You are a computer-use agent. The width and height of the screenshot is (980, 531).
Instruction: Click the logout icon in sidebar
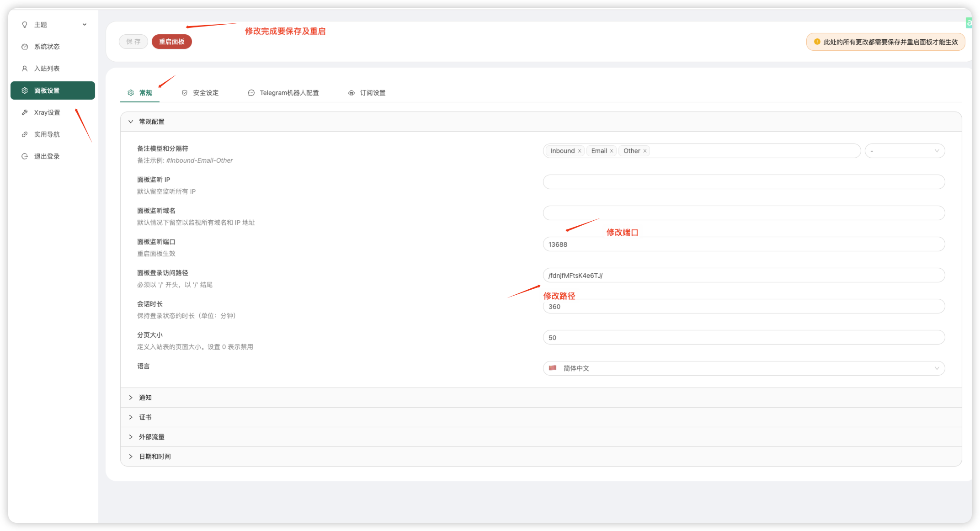coord(25,156)
